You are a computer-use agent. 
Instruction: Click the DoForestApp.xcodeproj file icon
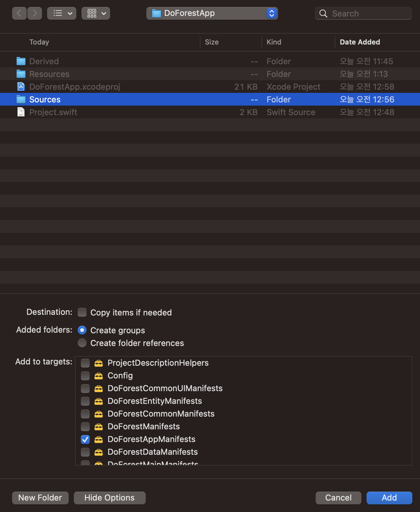[x=21, y=86]
